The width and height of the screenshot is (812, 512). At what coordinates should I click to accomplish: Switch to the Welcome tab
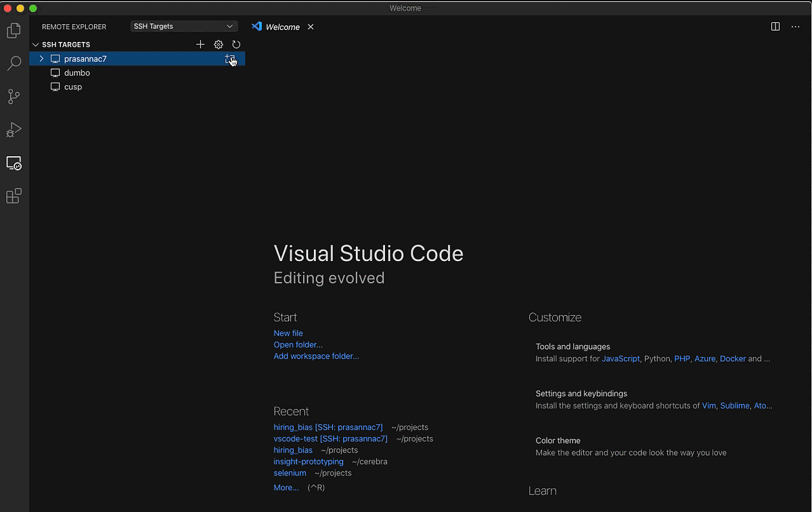[x=281, y=26]
